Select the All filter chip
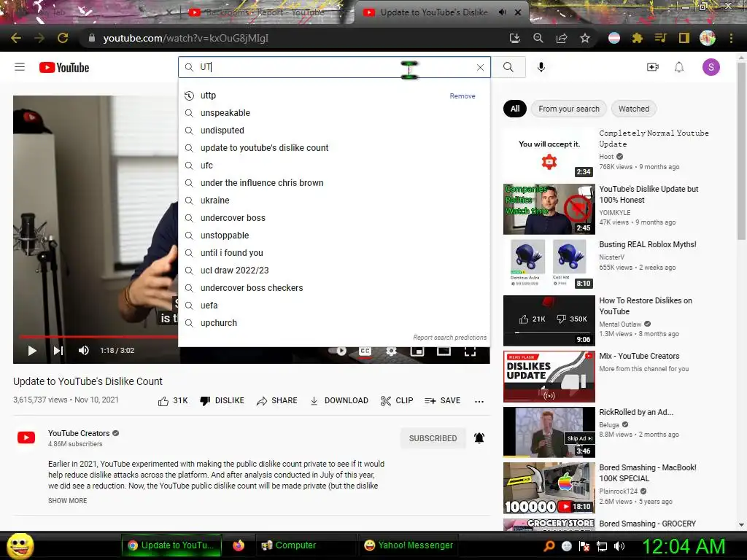The image size is (747, 560). pyautogui.click(x=515, y=109)
